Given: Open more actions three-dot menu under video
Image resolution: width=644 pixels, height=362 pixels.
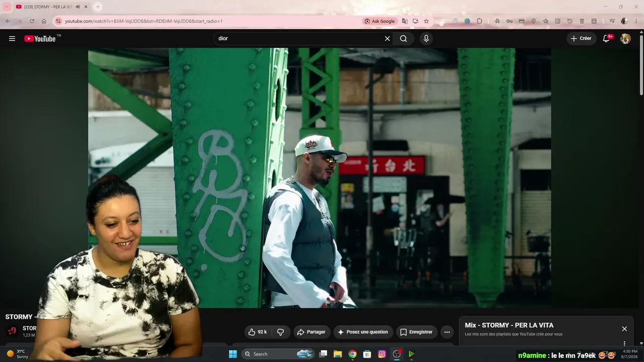Looking at the screenshot, I should (447, 332).
